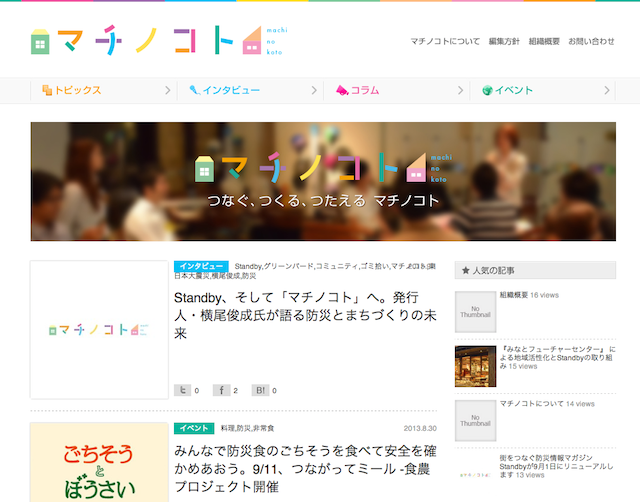Click the Standby,グリーンバード tags line
The image size is (640, 502).
coord(305,271)
